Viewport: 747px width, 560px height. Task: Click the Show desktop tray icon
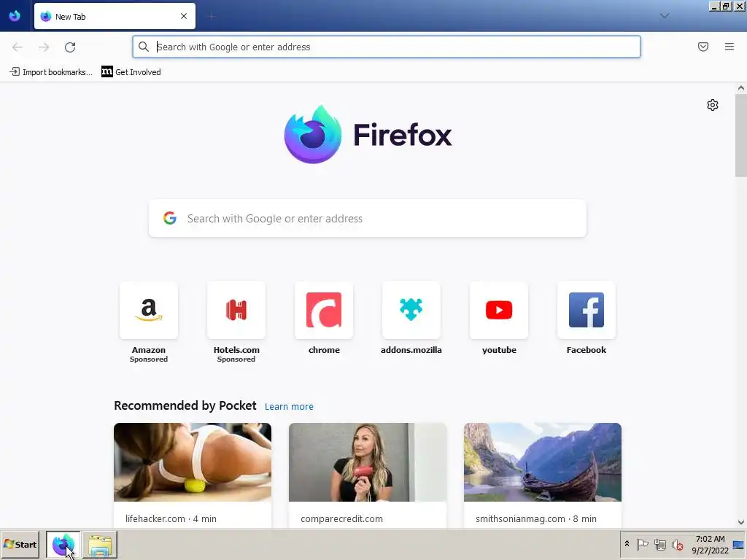(738, 544)
